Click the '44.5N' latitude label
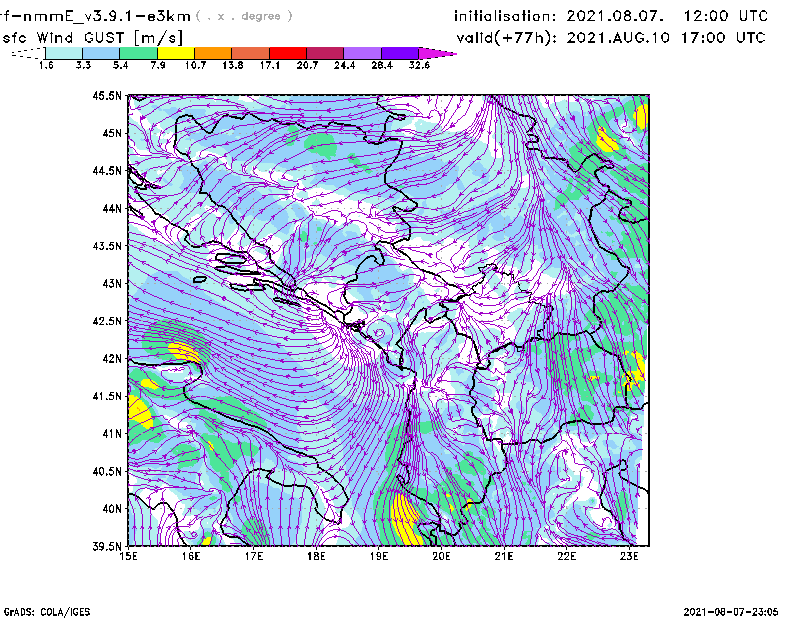This screenshot has height=618, width=800. [107, 170]
